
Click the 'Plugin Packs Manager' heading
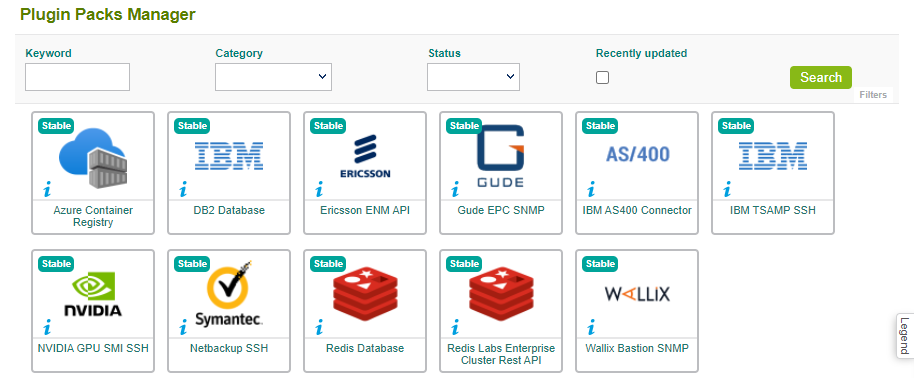pyautogui.click(x=108, y=15)
